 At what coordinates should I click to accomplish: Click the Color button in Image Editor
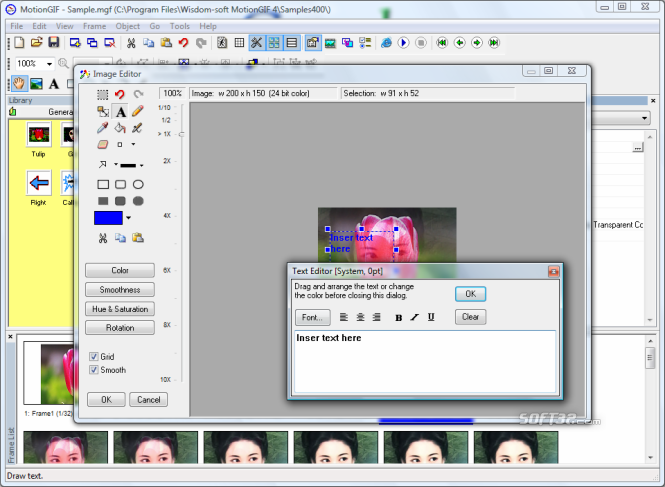pyautogui.click(x=120, y=271)
